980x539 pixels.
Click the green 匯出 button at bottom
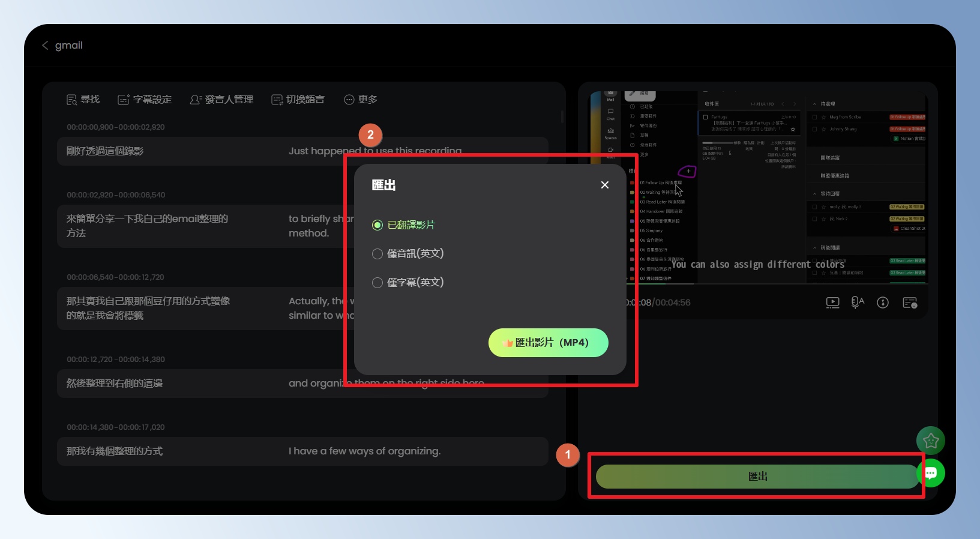[x=757, y=477]
